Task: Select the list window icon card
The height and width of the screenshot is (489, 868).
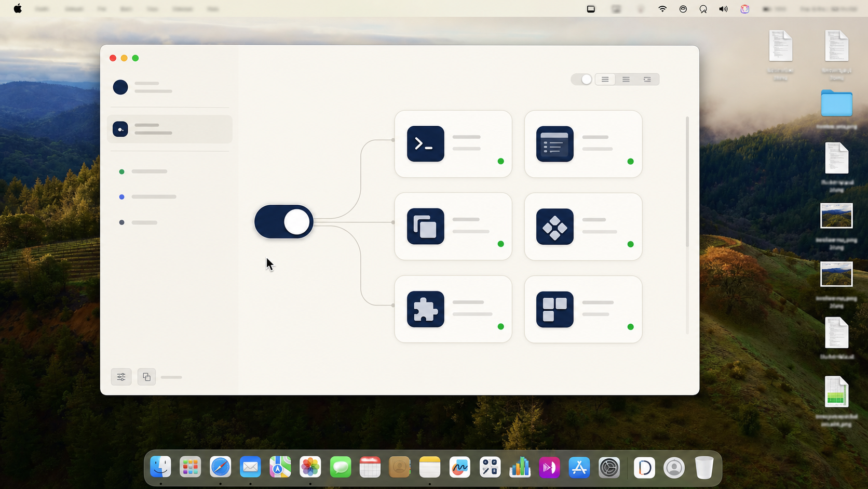Action: [583, 144]
